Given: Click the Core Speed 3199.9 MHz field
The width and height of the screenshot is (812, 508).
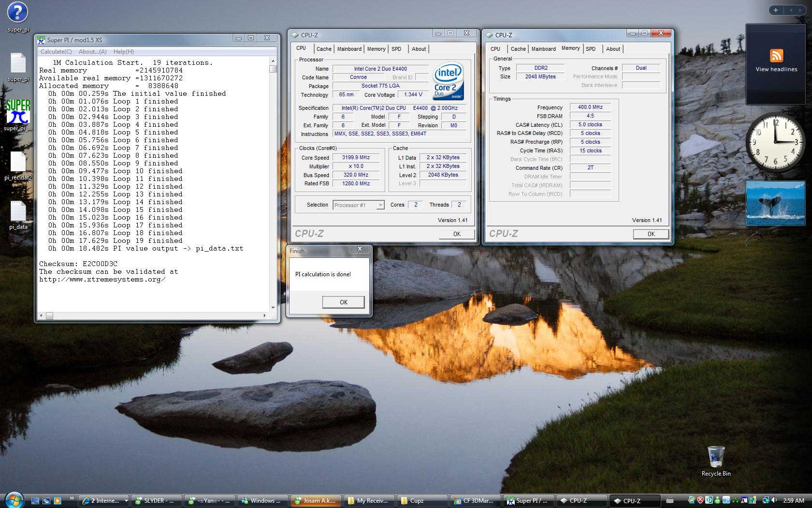Looking at the screenshot, I should [x=356, y=157].
